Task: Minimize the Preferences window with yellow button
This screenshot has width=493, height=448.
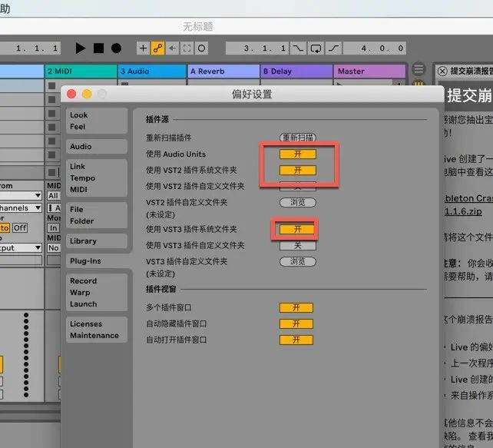Action: pyautogui.click(x=87, y=94)
